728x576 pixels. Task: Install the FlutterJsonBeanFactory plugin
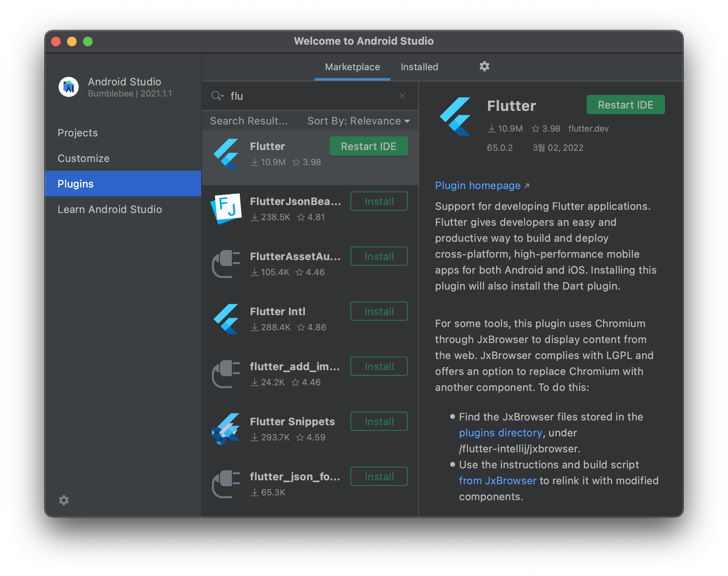379,201
